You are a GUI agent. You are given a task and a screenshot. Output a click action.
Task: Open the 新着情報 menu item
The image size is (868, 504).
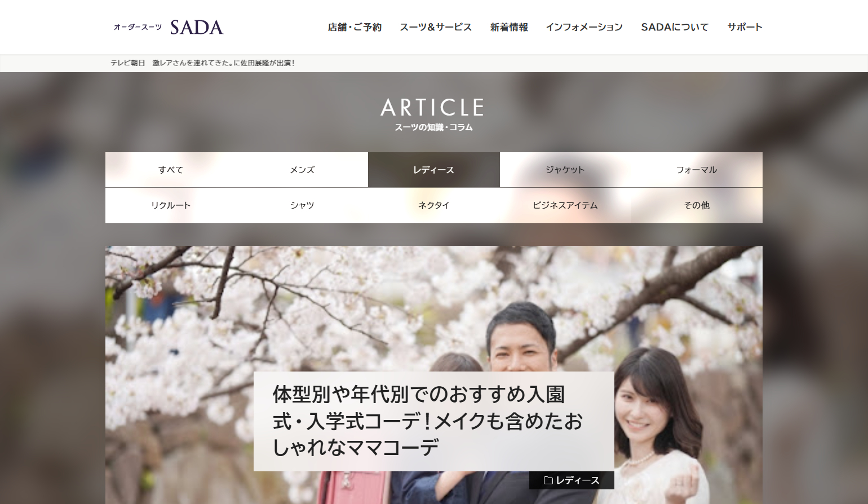[509, 27]
